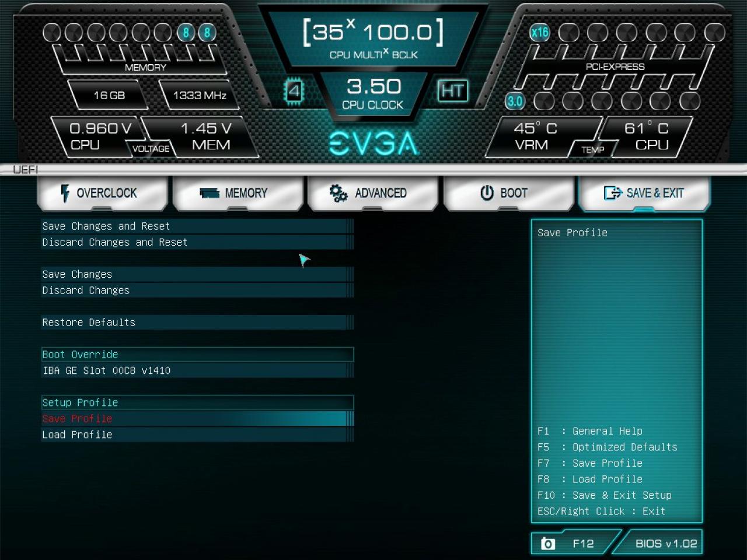Select the Save Changes option
747x560 pixels.
coord(197,274)
